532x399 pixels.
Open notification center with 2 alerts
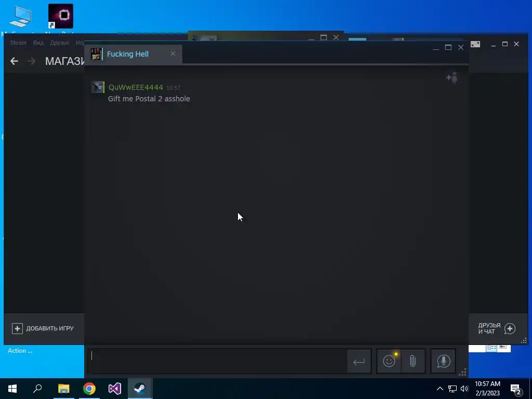(x=516, y=390)
